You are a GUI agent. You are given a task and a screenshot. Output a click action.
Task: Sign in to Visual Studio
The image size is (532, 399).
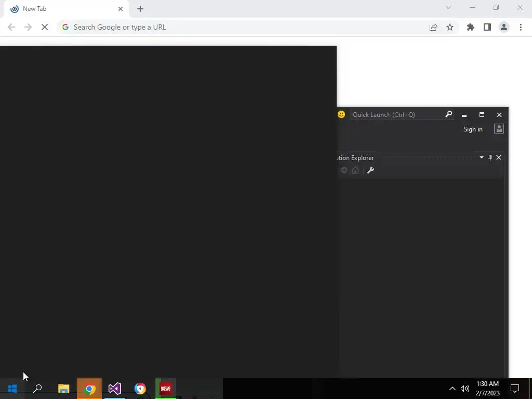tap(473, 129)
